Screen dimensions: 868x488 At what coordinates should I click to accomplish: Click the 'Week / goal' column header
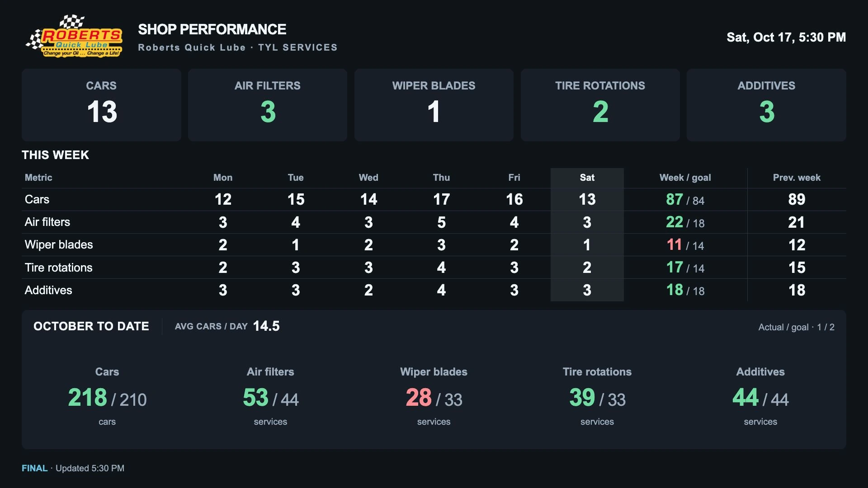[x=685, y=178]
